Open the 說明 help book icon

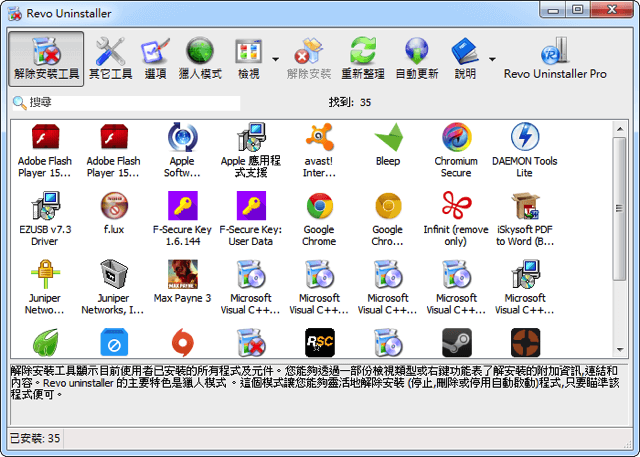pos(465,59)
